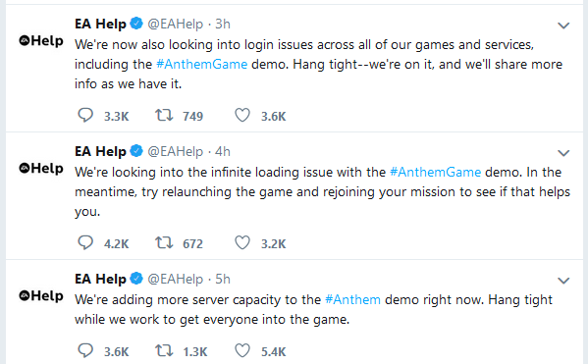Expand options chevron on the 4h tweet
This screenshot has height=364, width=588.
pos(563,153)
